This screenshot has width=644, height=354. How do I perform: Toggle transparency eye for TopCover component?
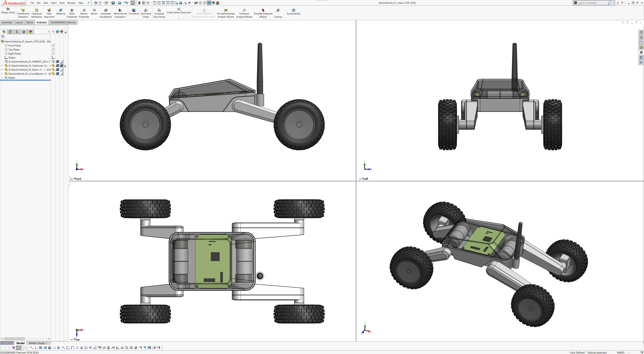[x=66, y=66]
